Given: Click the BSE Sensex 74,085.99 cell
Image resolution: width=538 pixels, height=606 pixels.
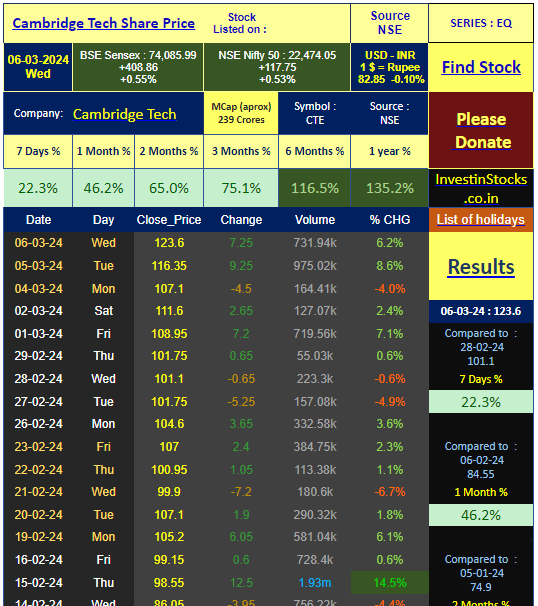Looking at the screenshot, I should tap(138, 67).
